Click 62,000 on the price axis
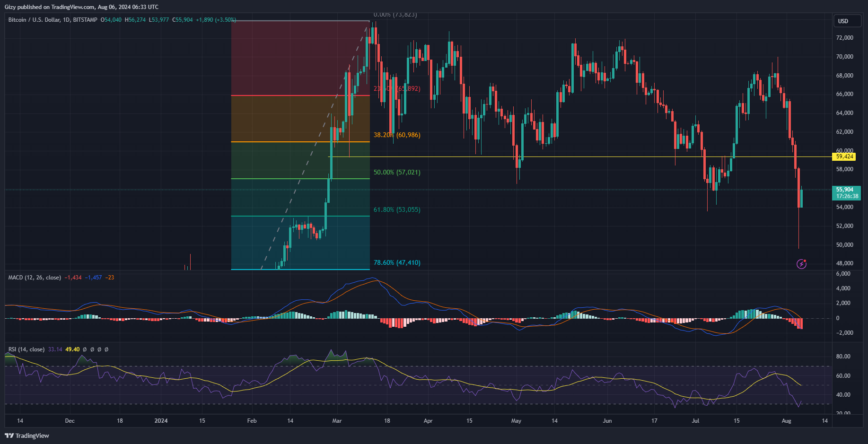Viewport: 868px width, 444px height. [x=845, y=132]
